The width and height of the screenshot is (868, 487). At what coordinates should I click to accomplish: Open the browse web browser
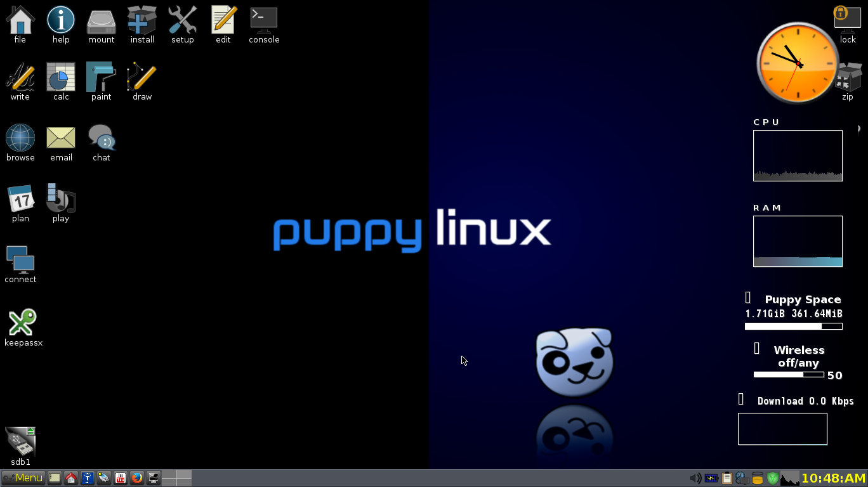(x=20, y=137)
